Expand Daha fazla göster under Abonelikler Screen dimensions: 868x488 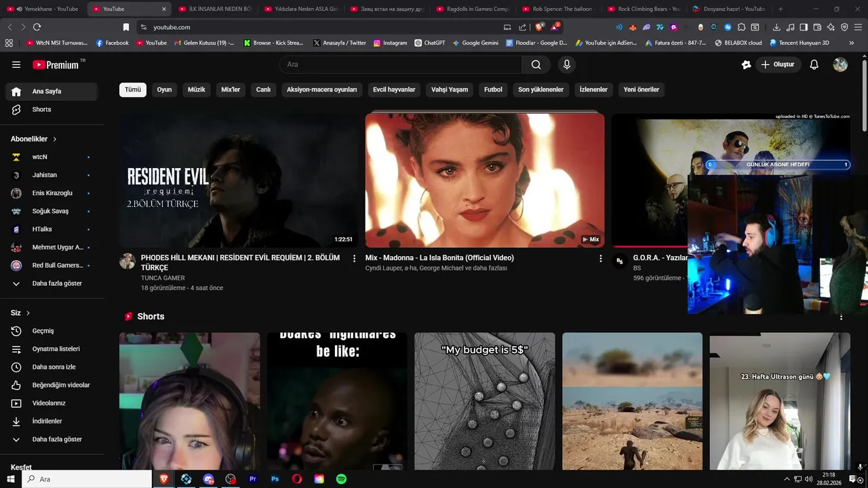pos(53,283)
